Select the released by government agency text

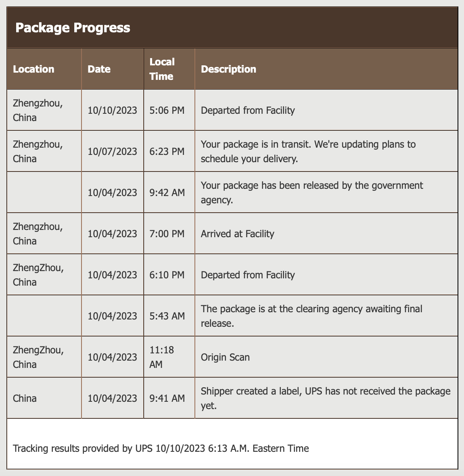312,192
